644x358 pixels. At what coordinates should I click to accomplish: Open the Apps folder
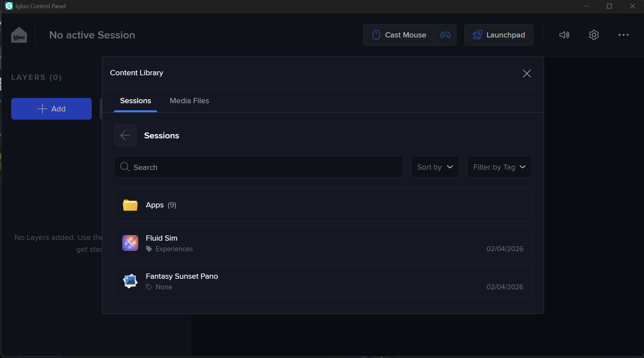(161, 205)
